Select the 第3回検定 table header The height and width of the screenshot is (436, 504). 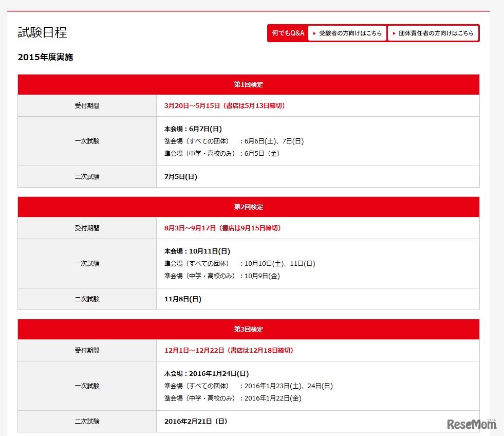(x=249, y=329)
